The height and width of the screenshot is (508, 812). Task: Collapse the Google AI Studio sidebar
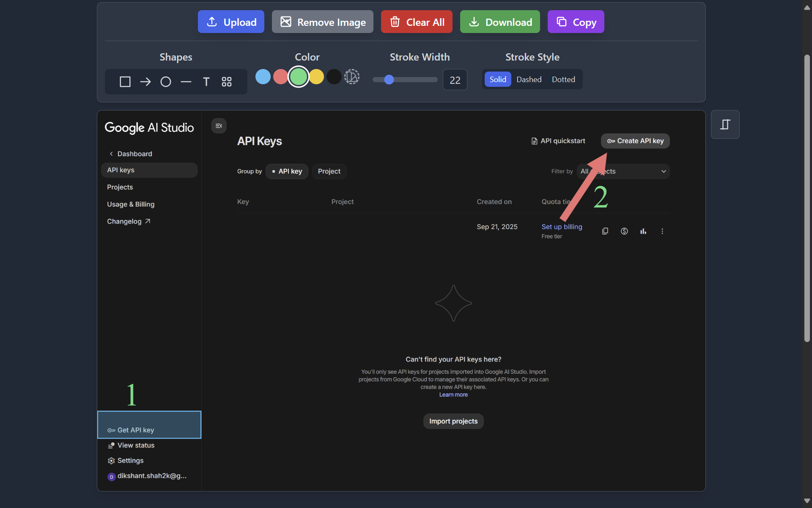coord(219,126)
